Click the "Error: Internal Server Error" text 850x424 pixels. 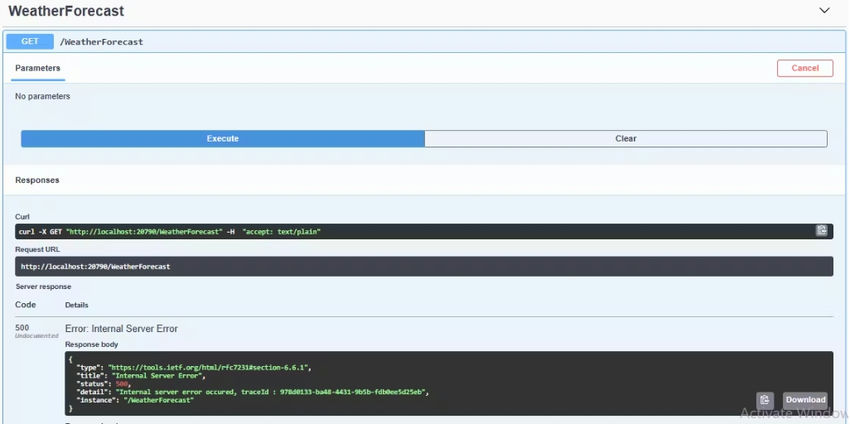pos(121,329)
